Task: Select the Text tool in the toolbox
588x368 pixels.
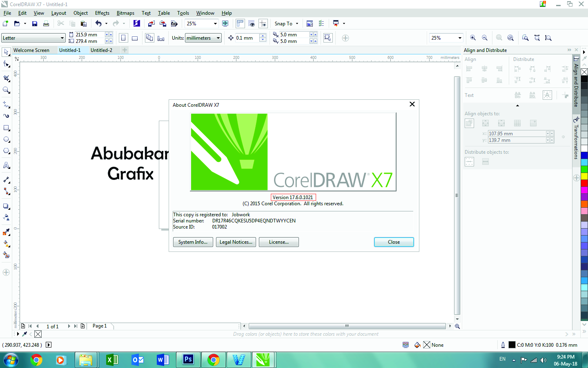Action: point(6,165)
